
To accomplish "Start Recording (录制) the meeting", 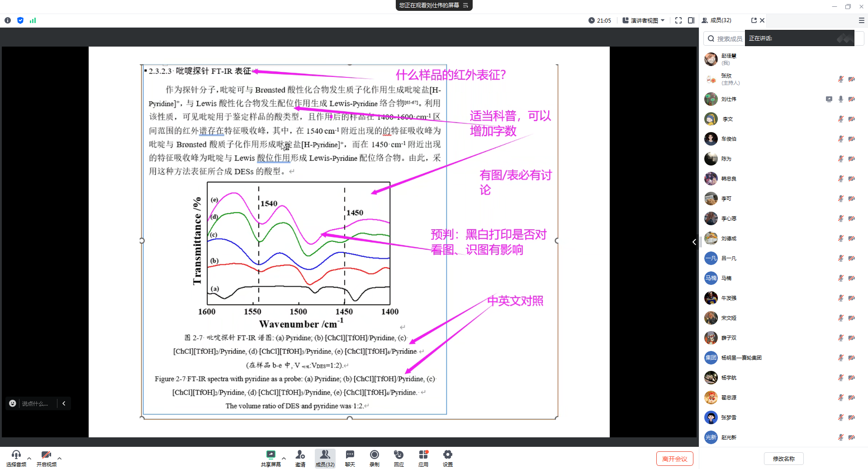I will (x=374, y=458).
